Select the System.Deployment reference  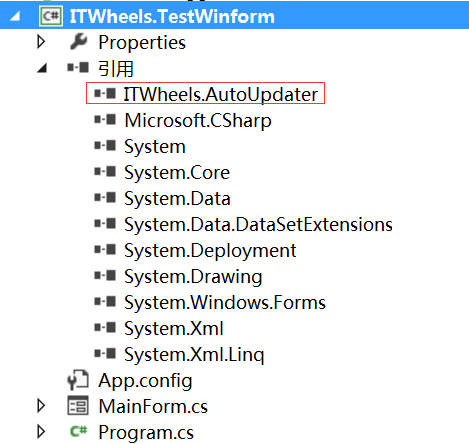(x=210, y=251)
